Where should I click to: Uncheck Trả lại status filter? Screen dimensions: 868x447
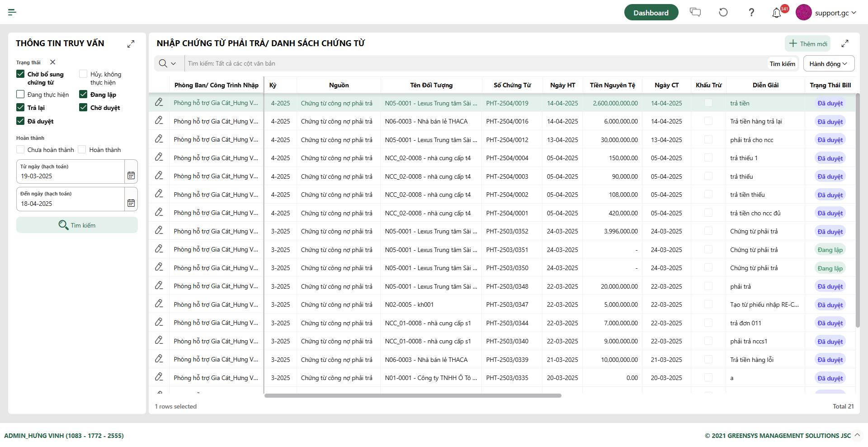point(20,107)
